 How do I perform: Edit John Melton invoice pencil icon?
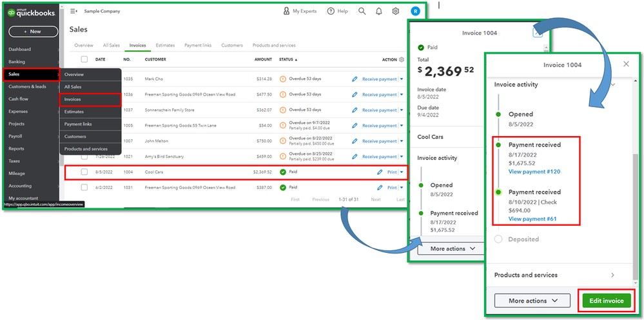tap(355, 141)
